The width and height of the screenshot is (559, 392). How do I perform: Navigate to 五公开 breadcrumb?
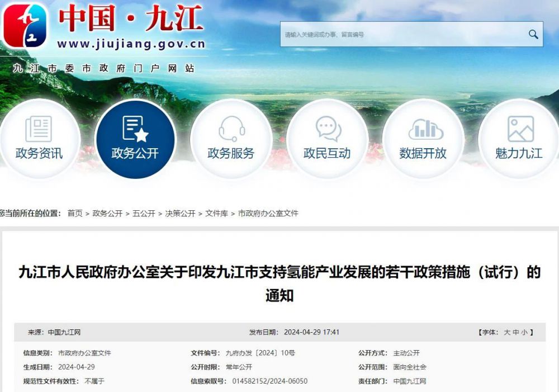pyautogui.click(x=144, y=214)
